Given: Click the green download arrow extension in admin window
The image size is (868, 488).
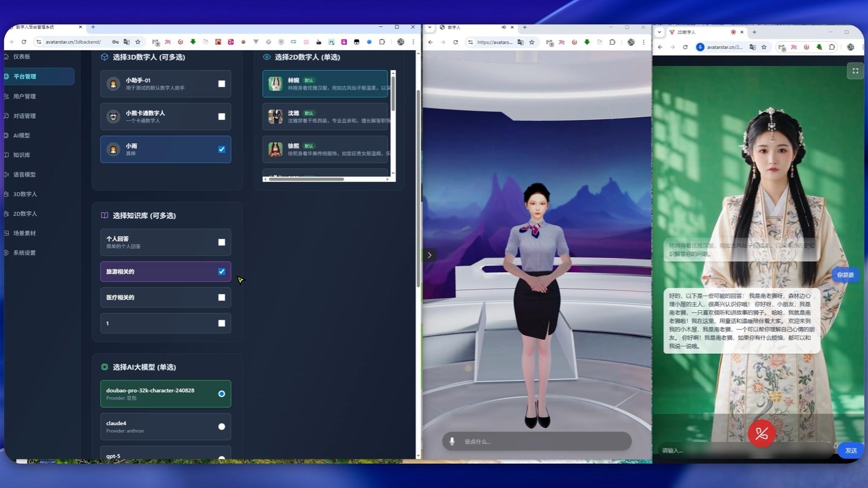Looking at the screenshot, I should (193, 42).
